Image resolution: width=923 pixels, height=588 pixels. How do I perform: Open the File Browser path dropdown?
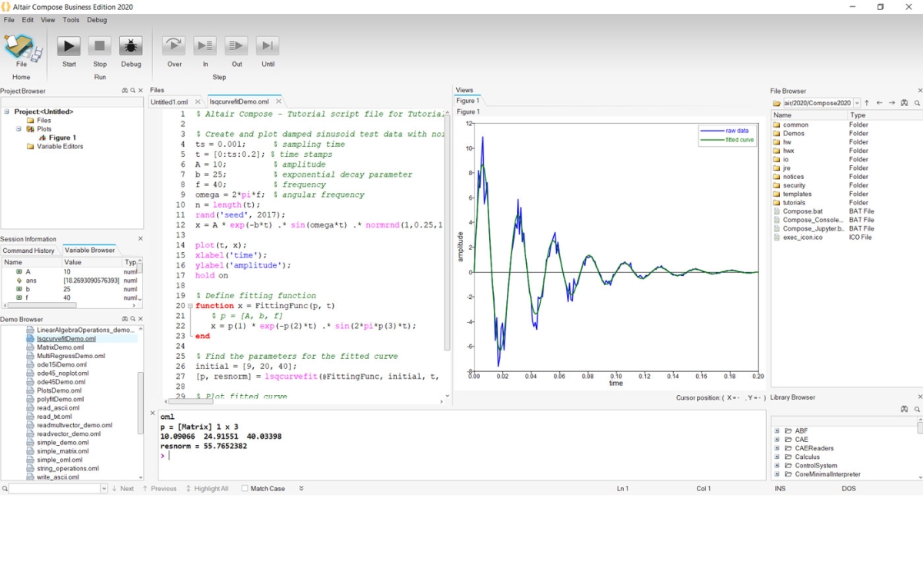pyautogui.click(x=857, y=103)
